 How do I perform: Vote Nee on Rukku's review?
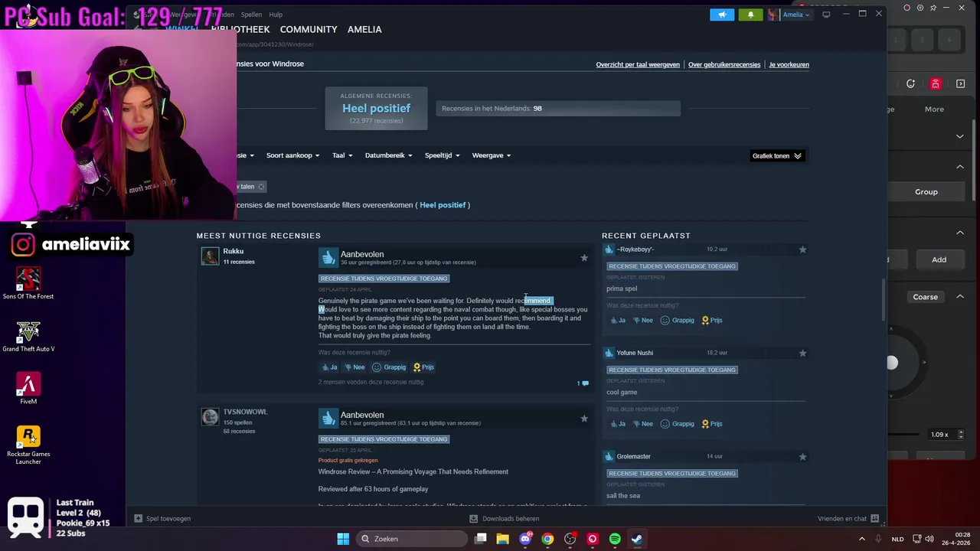pos(354,367)
